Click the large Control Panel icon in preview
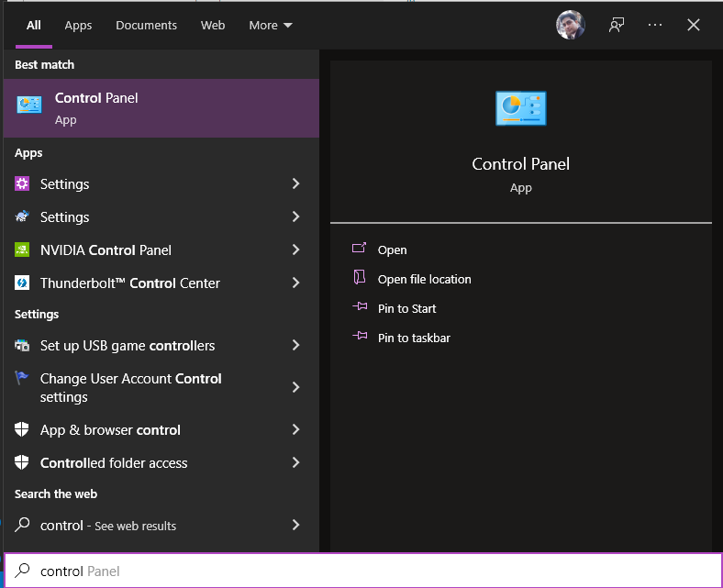This screenshot has height=588, width=723. 520,108
